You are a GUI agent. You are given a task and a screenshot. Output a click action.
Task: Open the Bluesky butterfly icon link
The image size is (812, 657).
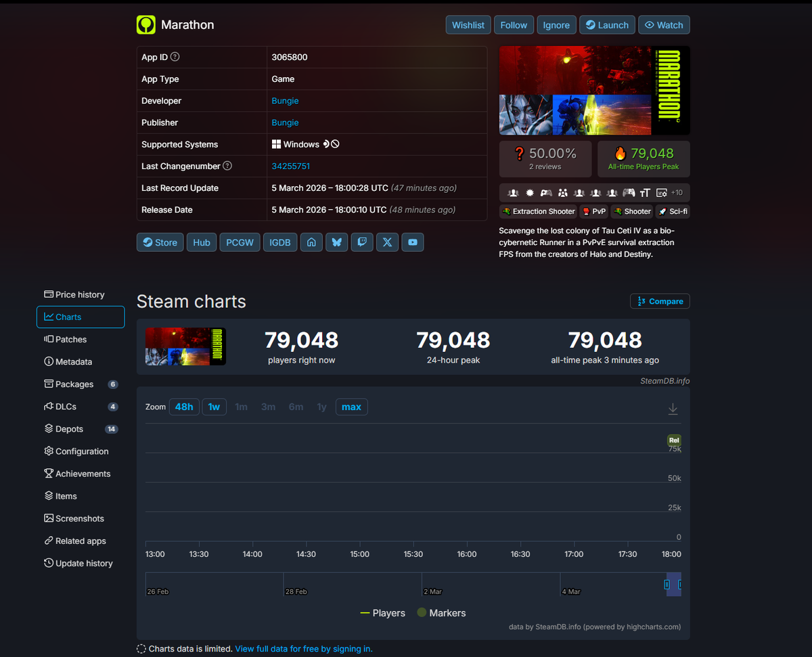(x=336, y=242)
